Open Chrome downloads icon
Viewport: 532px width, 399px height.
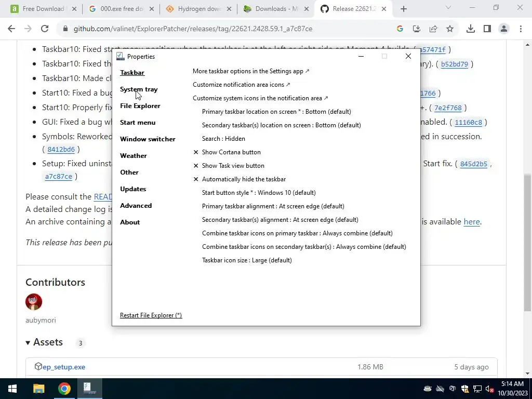pos(471,29)
